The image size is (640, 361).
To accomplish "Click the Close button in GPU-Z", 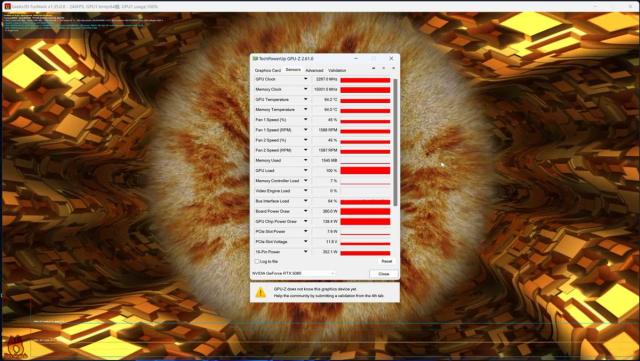I will coord(384,274).
